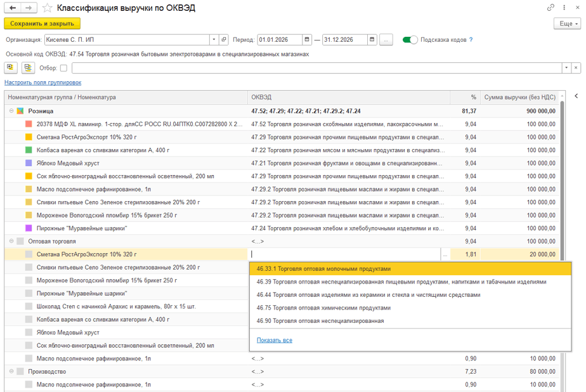The height and width of the screenshot is (392, 586).
Task: Click the expand all groups icon
Action: (11, 68)
